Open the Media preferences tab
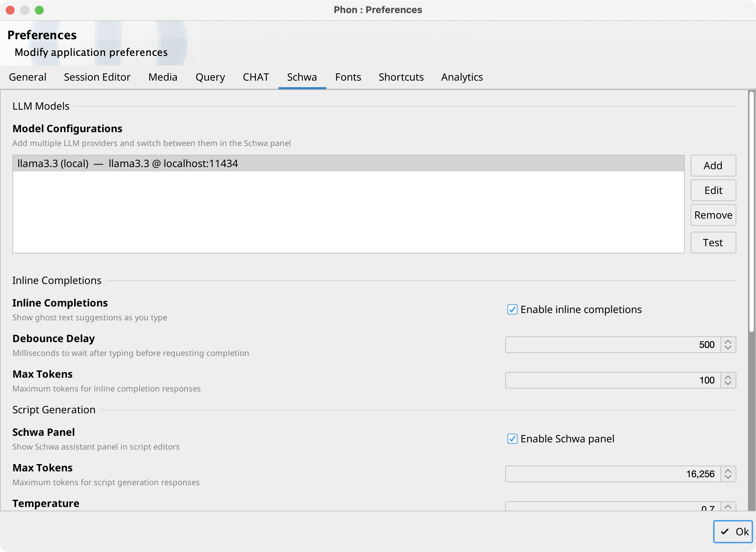 (x=163, y=77)
